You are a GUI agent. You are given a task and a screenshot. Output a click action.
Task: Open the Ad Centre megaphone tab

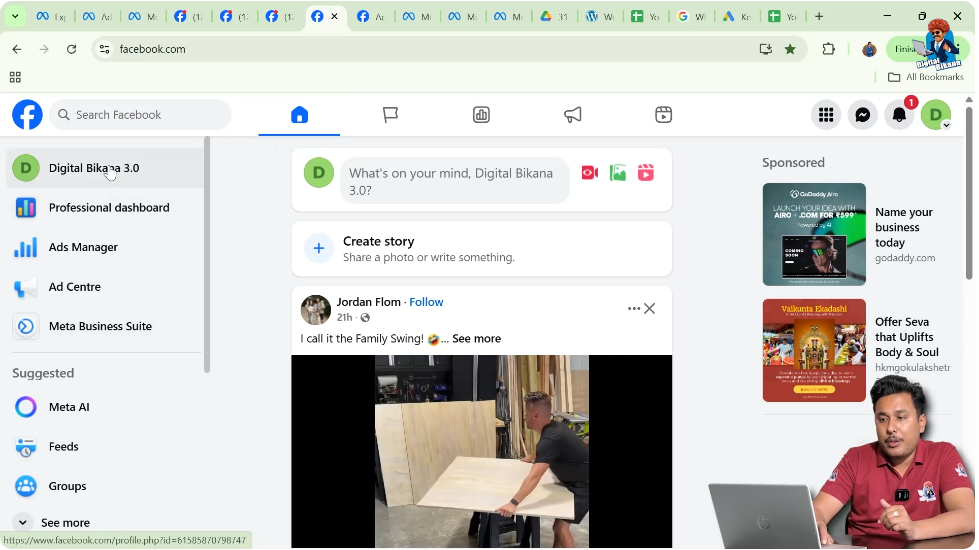pos(573,115)
